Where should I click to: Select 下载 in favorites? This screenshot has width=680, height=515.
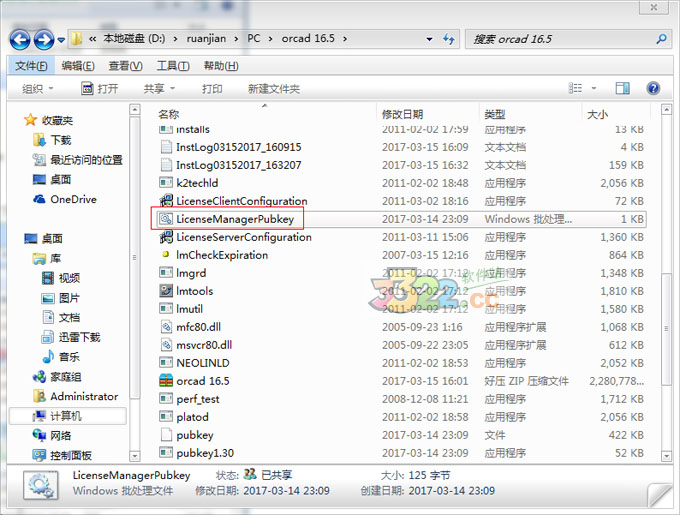click(x=60, y=140)
